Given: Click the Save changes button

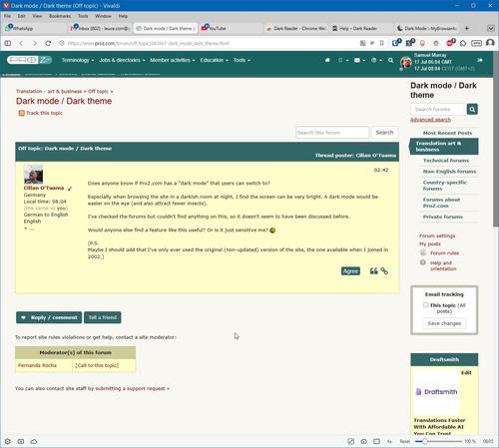Looking at the screenshot, I should (x=444, y=323).
